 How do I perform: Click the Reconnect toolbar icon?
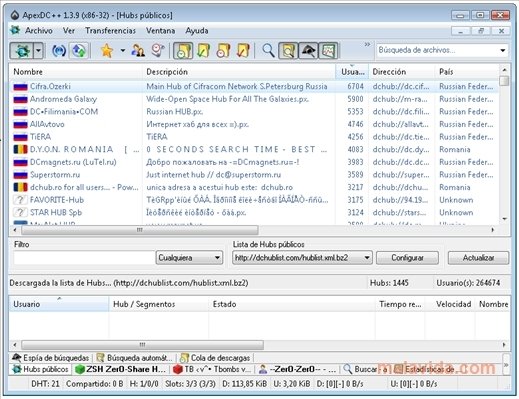[59, 51]
